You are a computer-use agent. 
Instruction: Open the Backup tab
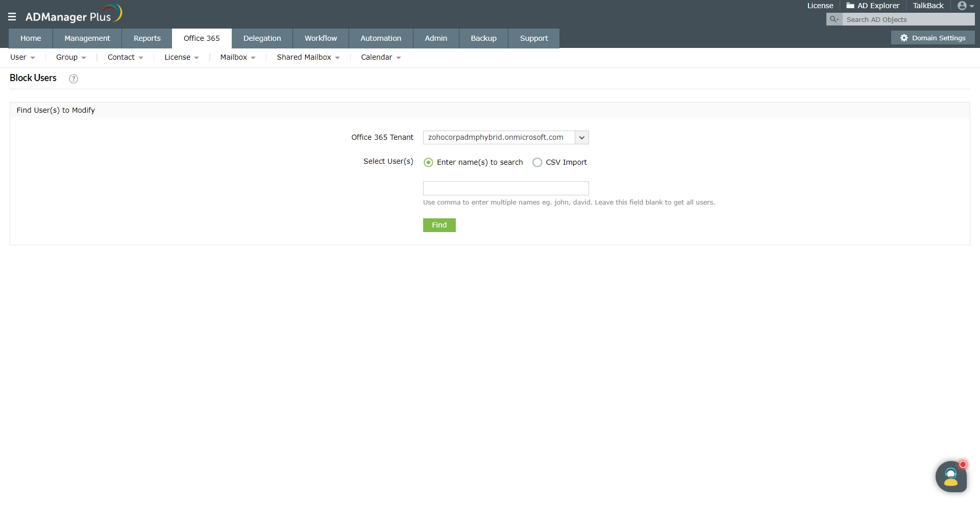[x=484, y=38]
